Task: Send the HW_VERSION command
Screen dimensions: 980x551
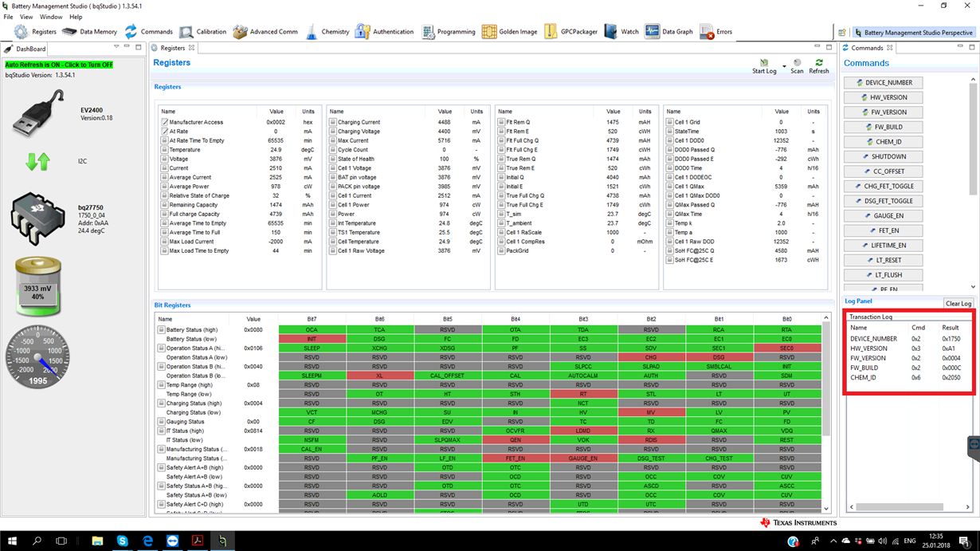Action: (884, 97)
